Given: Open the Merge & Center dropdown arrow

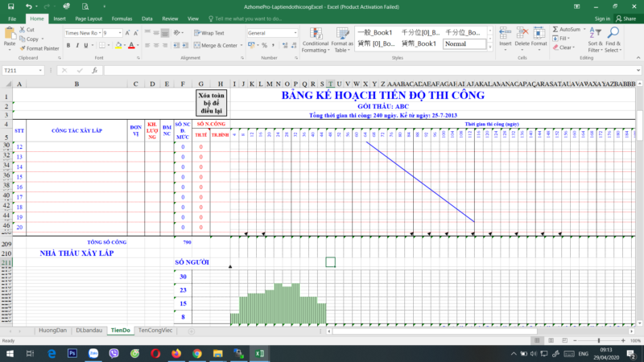Looking at the screenshot, I should (x=242, y=45).
